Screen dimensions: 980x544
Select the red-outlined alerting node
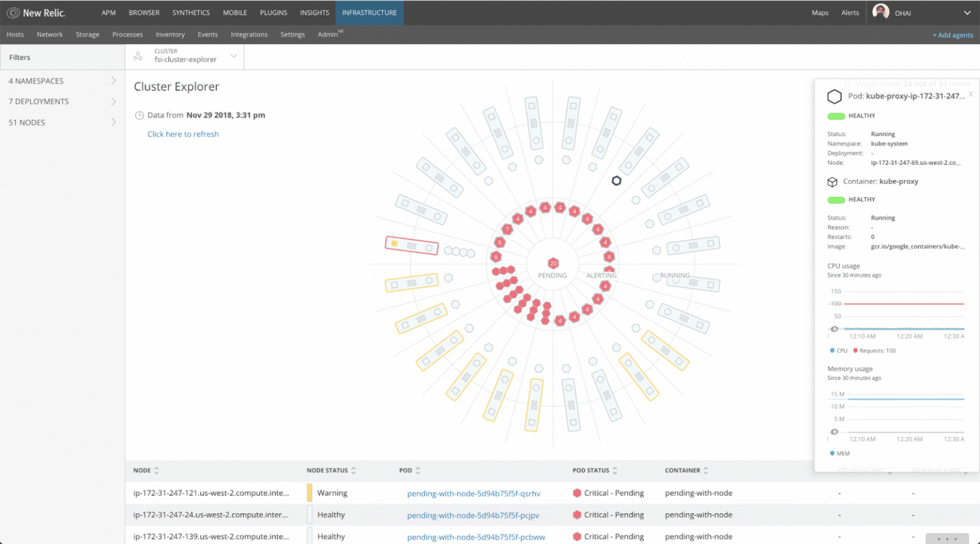coord(412,245)
